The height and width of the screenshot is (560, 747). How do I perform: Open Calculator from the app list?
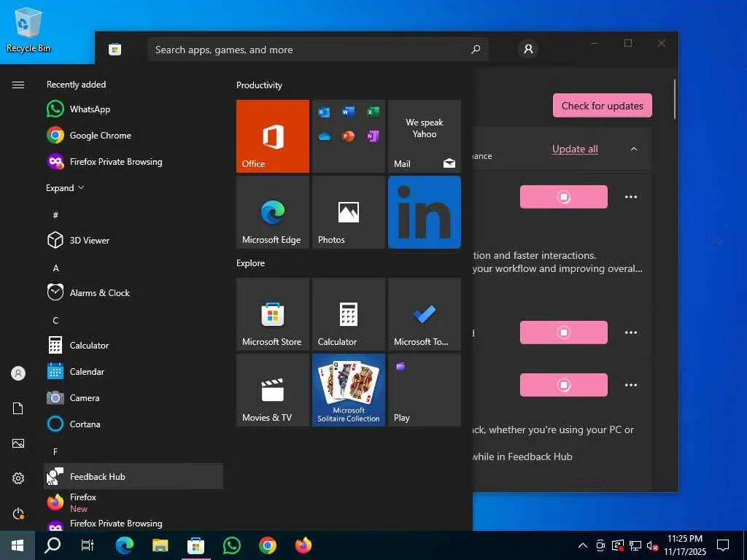pyautogui.click(x=133, y=345)
